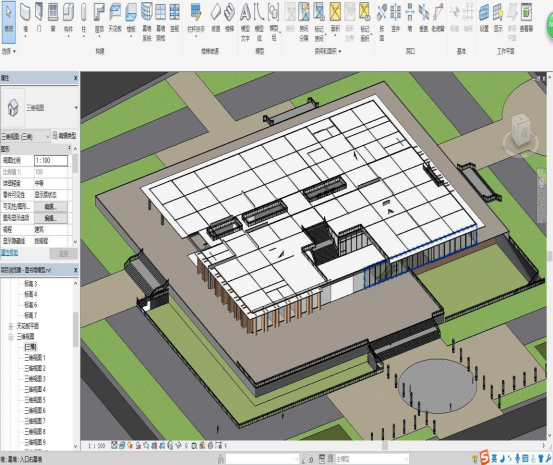553x465 pixels.
Task: Close the Properties panel
Action: click(x=75, y=78)
